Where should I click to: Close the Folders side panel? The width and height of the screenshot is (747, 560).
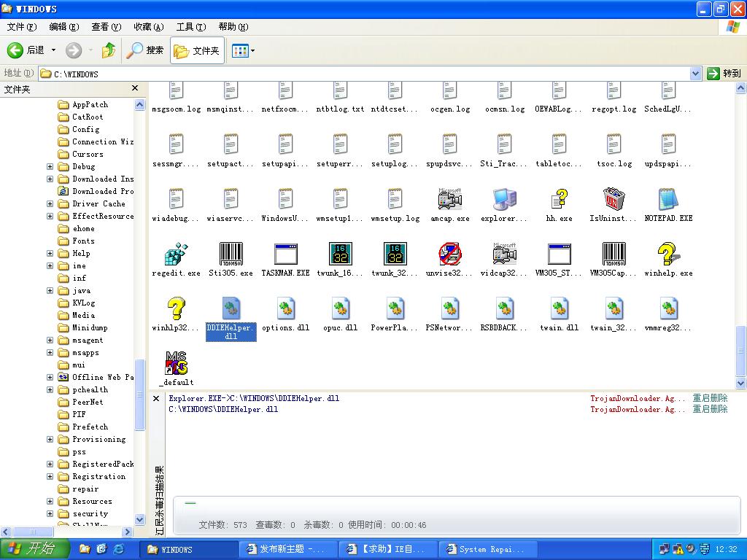135,88
